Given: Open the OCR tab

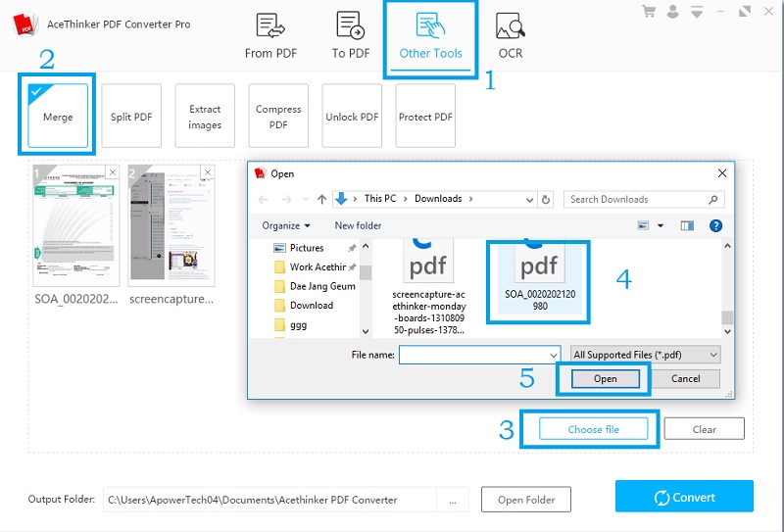Looking at the screenshot, I should [511, 36].
